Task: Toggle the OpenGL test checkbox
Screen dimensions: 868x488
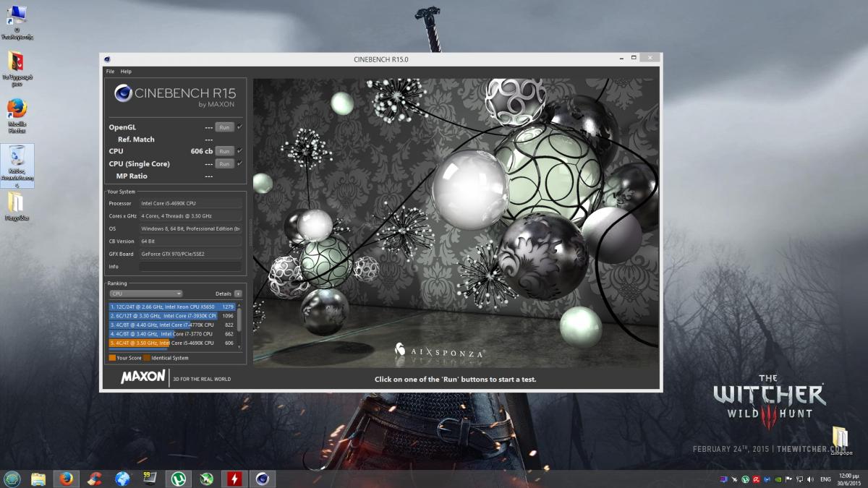Action: click(x=239, y=127)
